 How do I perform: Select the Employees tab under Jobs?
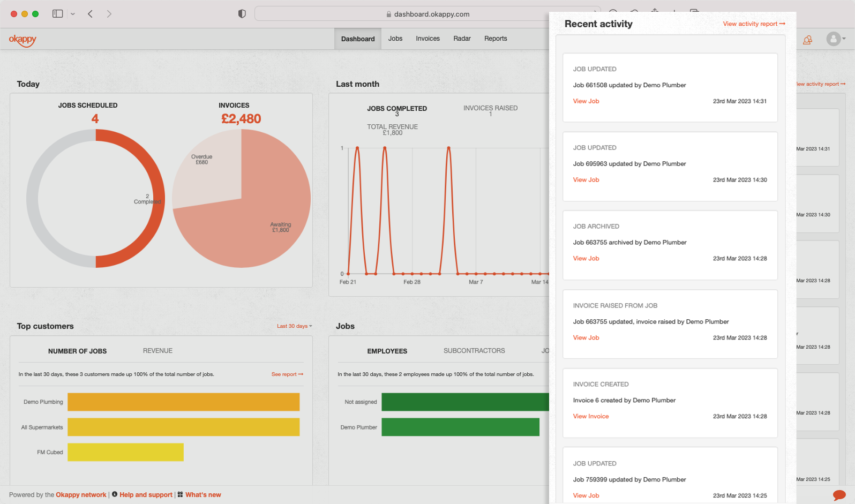(387, 351)
